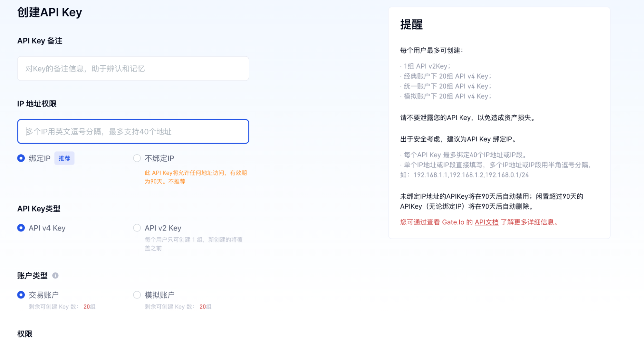Viewport: 644px width, 348px height.
Task: Switch account type to 模拟账户
Action: [137, 295]
